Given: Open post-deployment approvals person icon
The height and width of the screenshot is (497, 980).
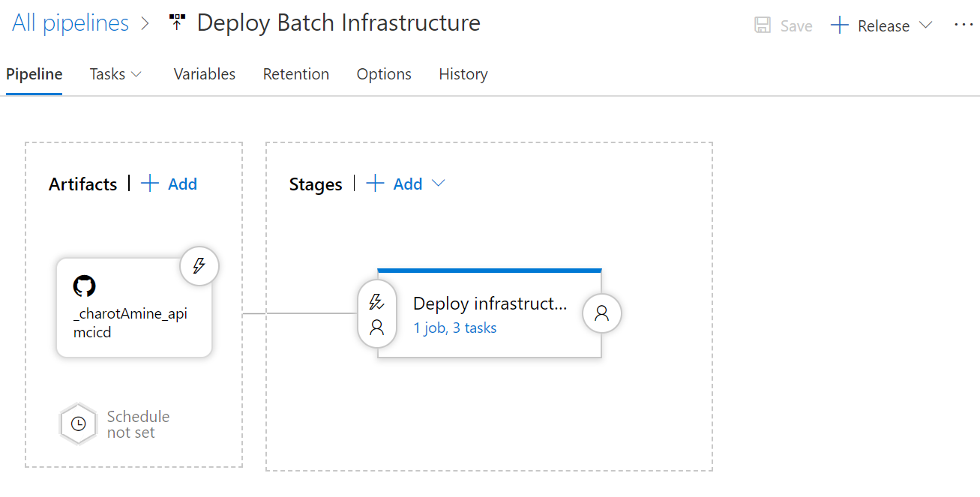Looking at the screenshot, I should 601,313.
